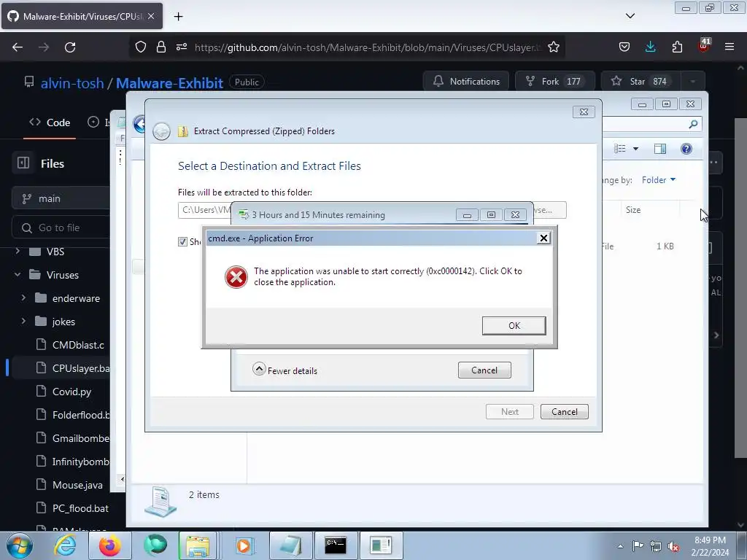Viewport: 747px width, 560px height.
Task: Switch to the cmd window on taskbar
Action: (x=336, y=545)
